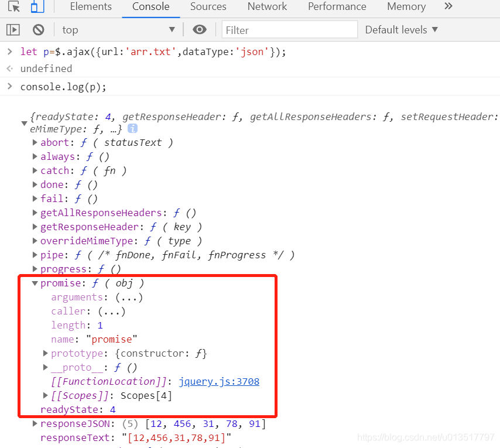Click the blue info icon beside the object
Viewport: 500px width, 448px height.
[x=132, y=128]
